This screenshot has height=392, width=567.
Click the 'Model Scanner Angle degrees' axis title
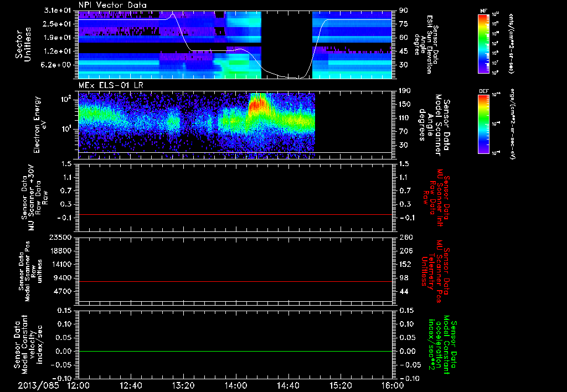[x=436, y=125]
